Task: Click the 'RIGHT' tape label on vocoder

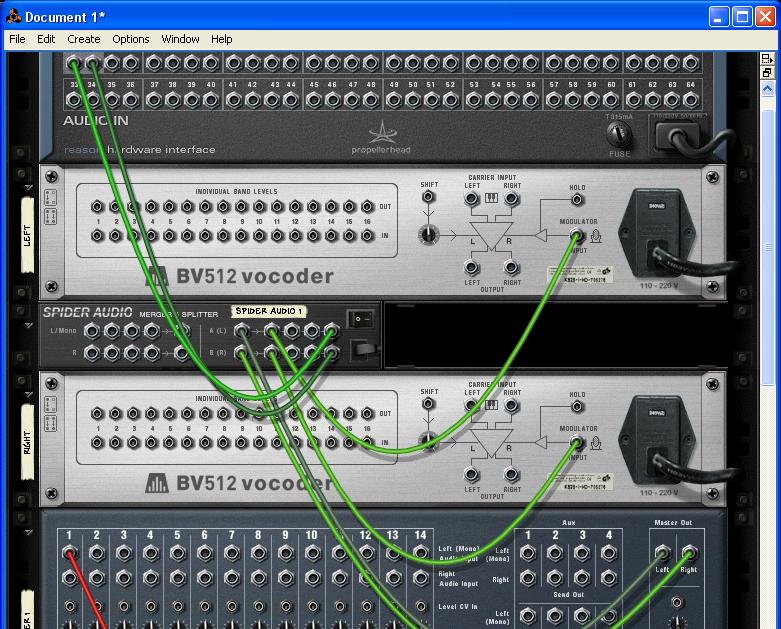Action: coord(27,442)
